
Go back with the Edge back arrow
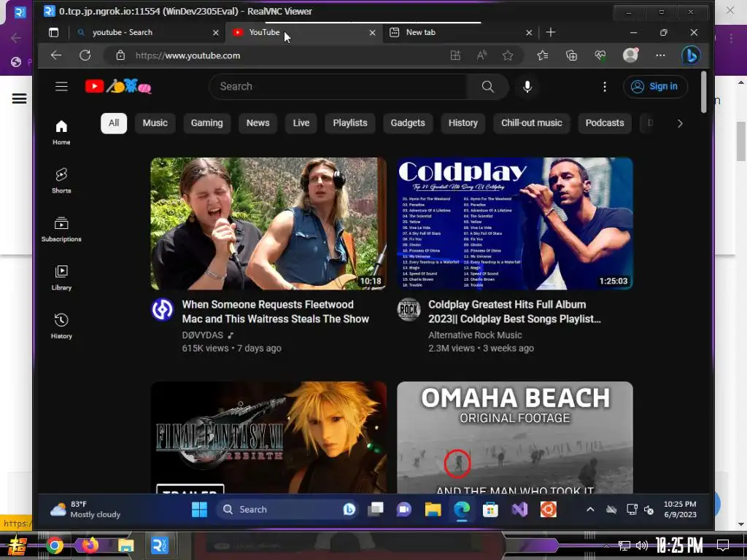pos(56,55)
